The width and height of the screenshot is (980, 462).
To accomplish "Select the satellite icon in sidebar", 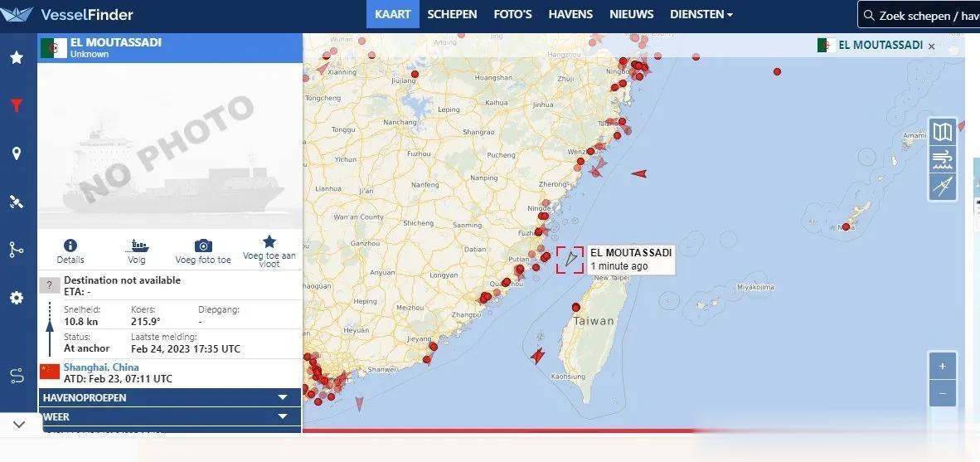I will click(17, 202).
